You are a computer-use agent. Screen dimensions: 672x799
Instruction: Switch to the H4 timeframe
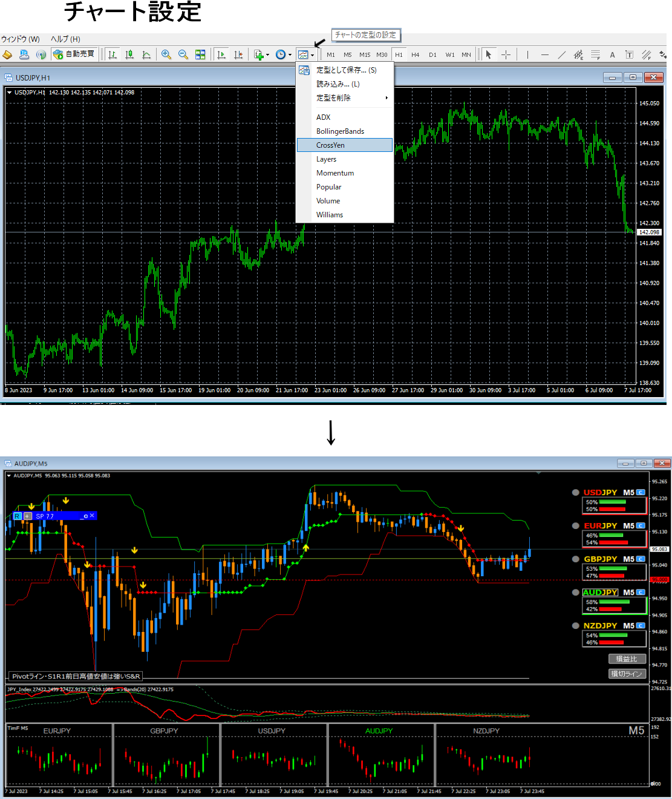(415, 54)
